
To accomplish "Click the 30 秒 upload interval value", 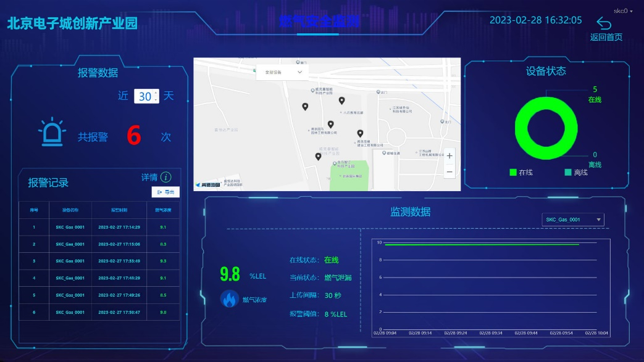I will click(333, 295).
